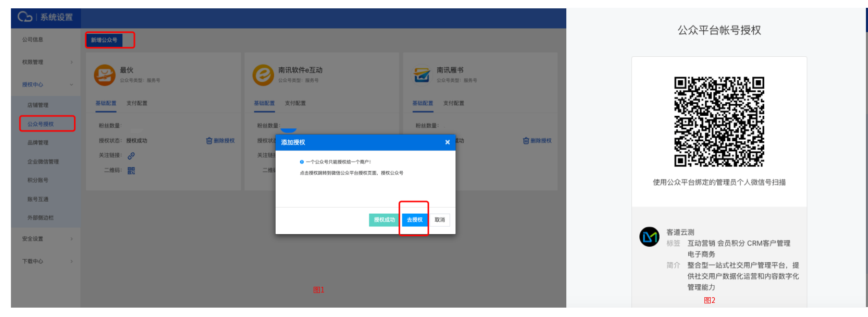868x317 pixels.
Task: Click the 南讯雁书 account avatar icon
Action: click(x=421, y=75)
